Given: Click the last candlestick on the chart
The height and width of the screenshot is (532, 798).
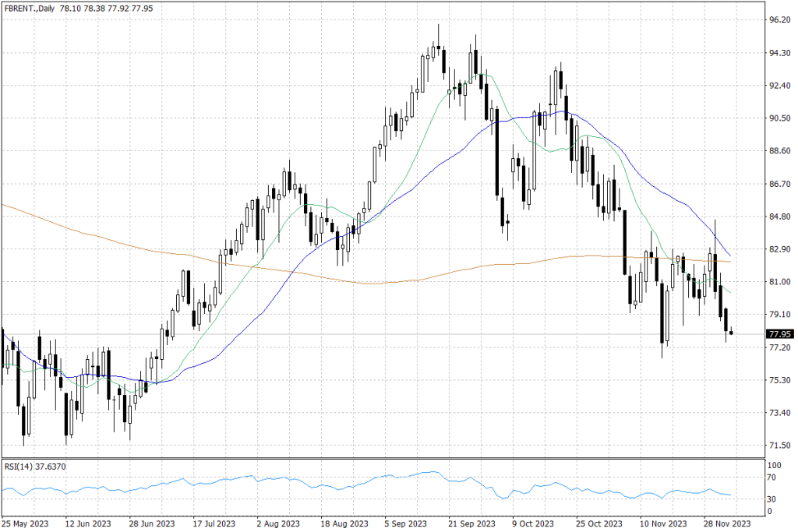Looking at the screenshot, I should pyautogui.click(x=731, y=333).
